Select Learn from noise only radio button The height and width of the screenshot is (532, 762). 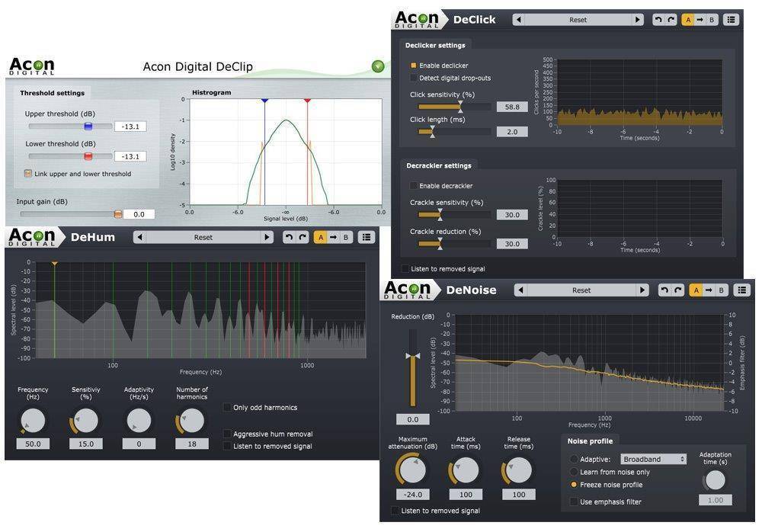coord(574,472)
